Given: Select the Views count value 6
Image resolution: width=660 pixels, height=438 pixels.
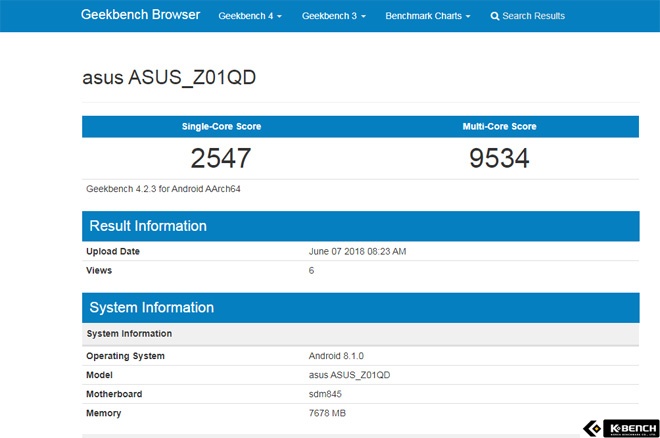Looking at the screenshot, I should pos(311,270).
